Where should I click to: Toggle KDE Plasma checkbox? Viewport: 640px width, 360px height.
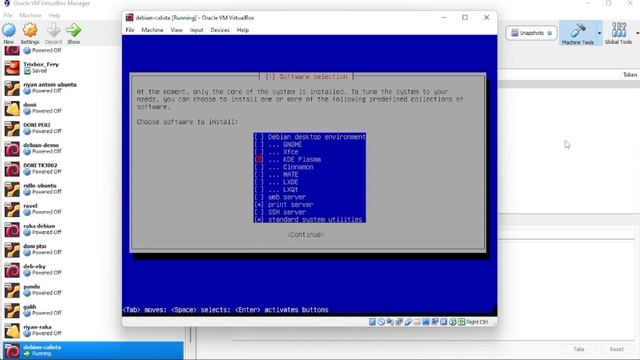coord(259,160)
